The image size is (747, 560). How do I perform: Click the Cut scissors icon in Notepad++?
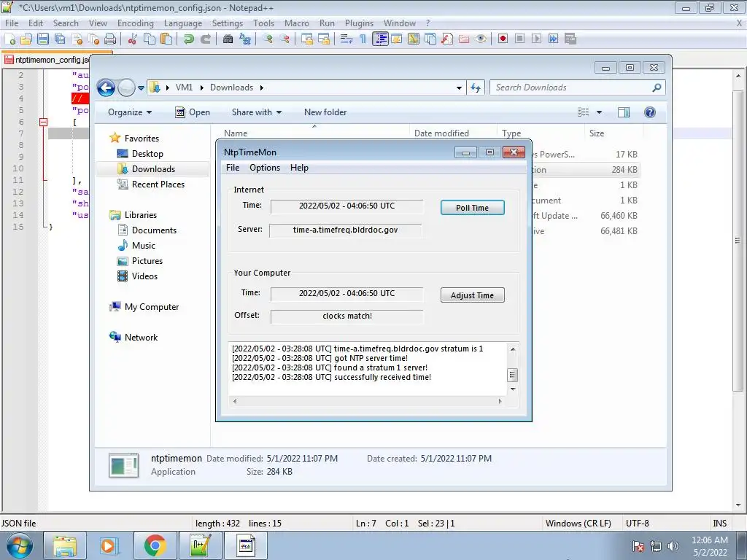[x=132, y=39]
